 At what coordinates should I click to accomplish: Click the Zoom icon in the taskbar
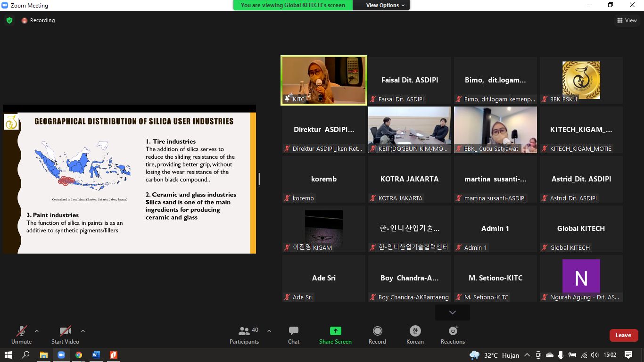tap(61, 355)
